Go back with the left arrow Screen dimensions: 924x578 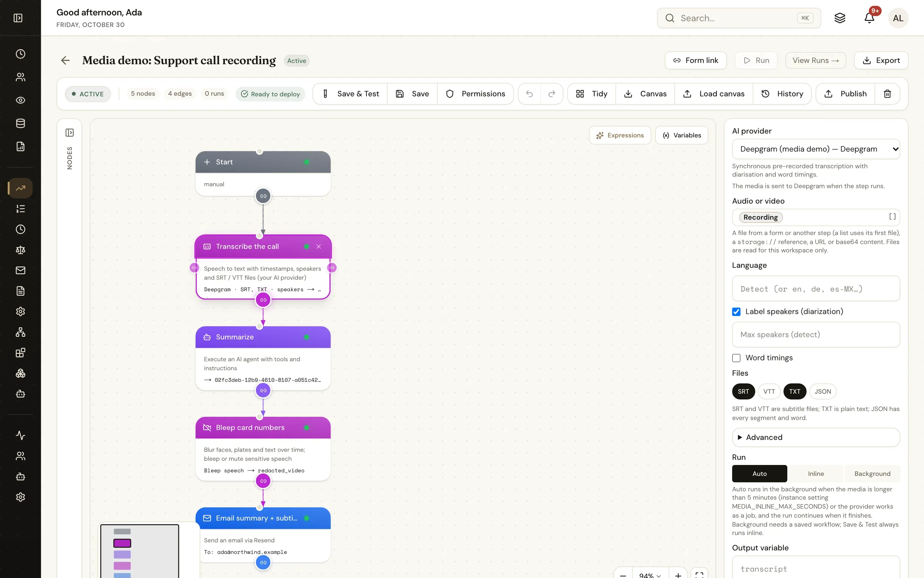coord(65,60)
